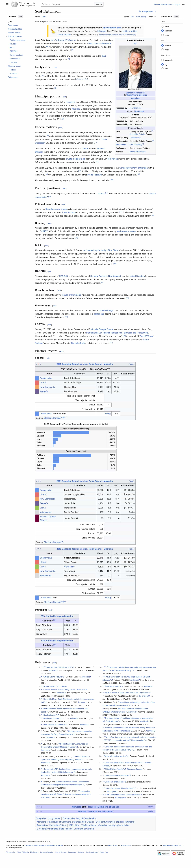
Task: Follow the Create account link
Action: coord(167,4)
